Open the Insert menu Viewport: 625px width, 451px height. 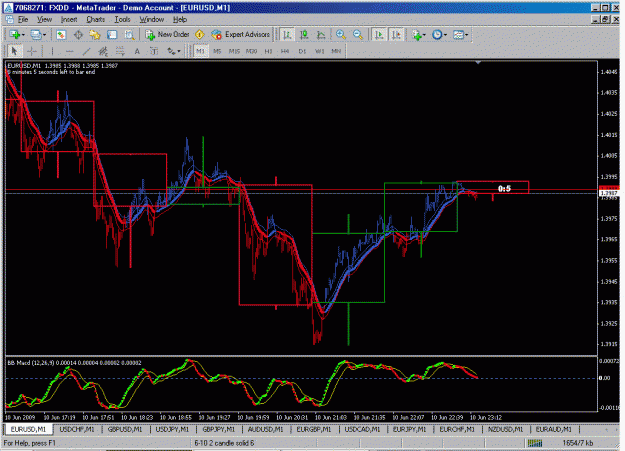(69, 20)
